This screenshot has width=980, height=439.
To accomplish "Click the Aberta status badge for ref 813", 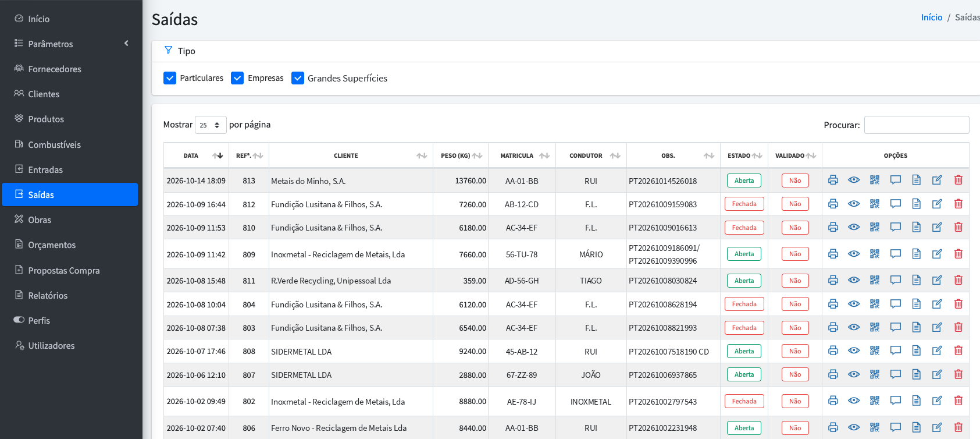I will (744, 180).
